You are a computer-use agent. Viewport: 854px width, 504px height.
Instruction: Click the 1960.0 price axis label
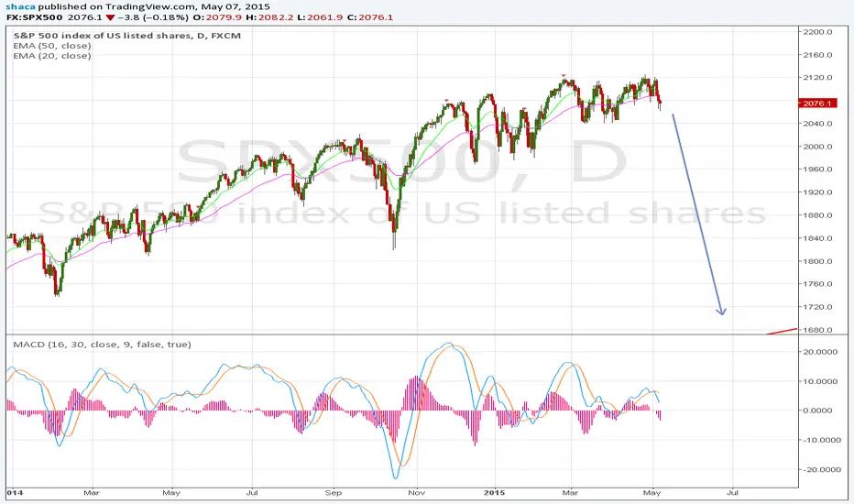pos(817,169)
